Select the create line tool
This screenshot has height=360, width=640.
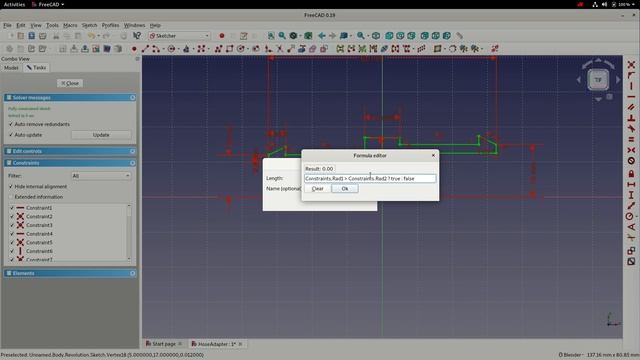[145, 49]
